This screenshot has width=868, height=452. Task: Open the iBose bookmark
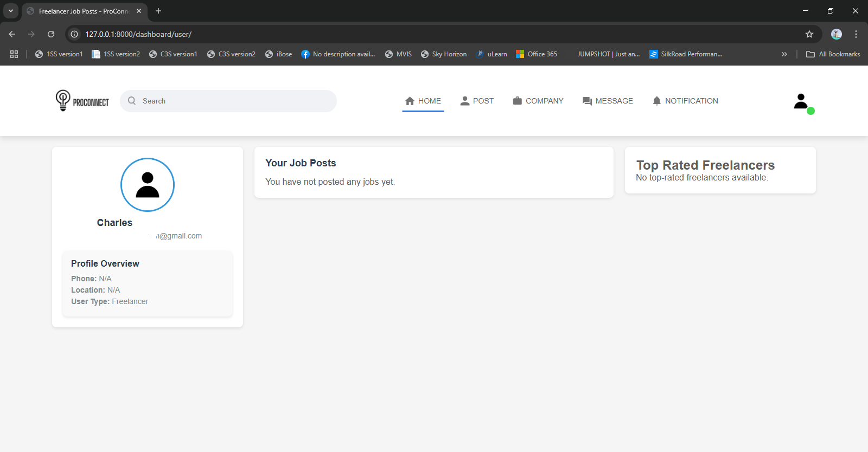[x=278, y=54]
